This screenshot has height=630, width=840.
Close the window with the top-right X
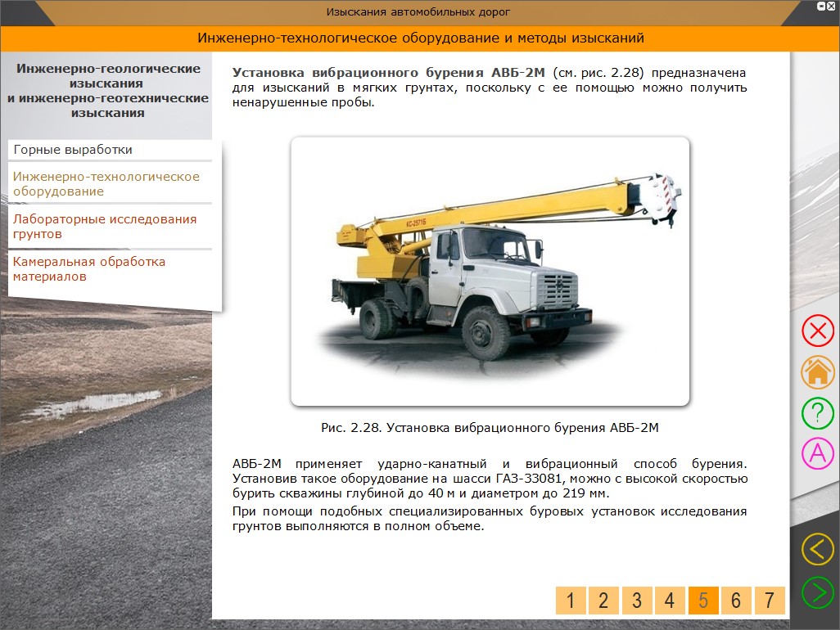[x=832, y=6]
